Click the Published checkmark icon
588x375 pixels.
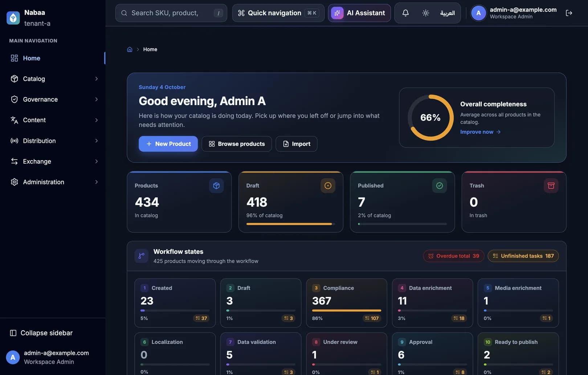click(440, 186)
